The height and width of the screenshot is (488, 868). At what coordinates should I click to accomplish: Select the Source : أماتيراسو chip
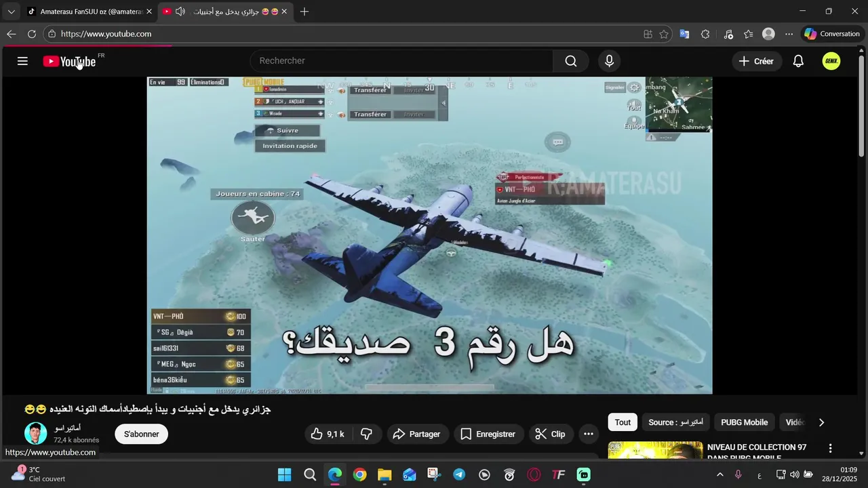click(675, 422)
